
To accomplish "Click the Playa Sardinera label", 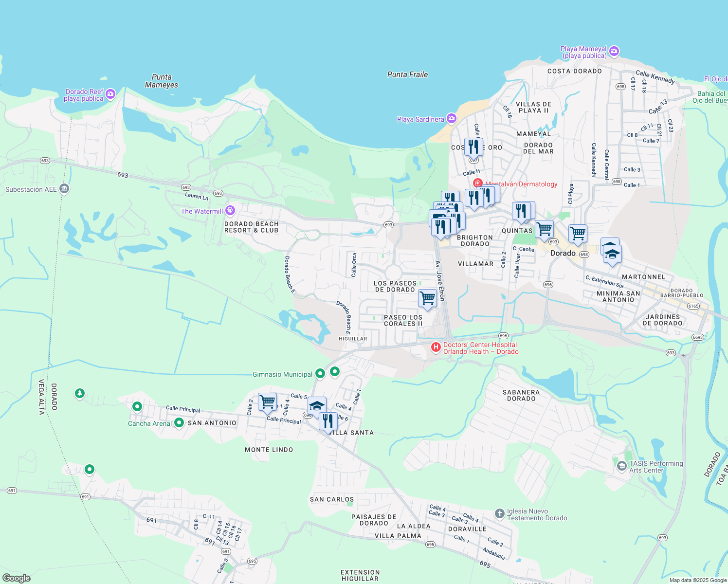I will point(420,119).
